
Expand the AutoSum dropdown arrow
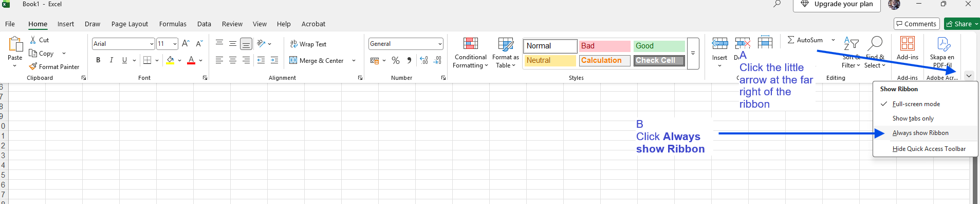833,40
